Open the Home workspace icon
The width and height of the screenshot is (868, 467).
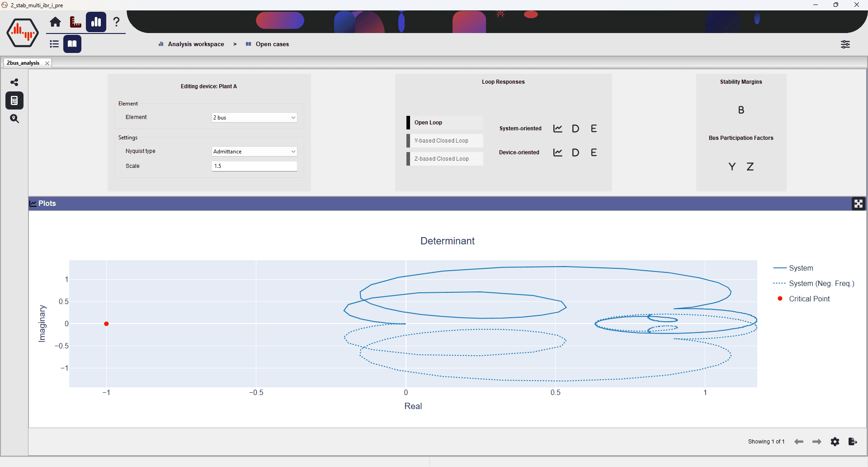[x=55, y=22]
